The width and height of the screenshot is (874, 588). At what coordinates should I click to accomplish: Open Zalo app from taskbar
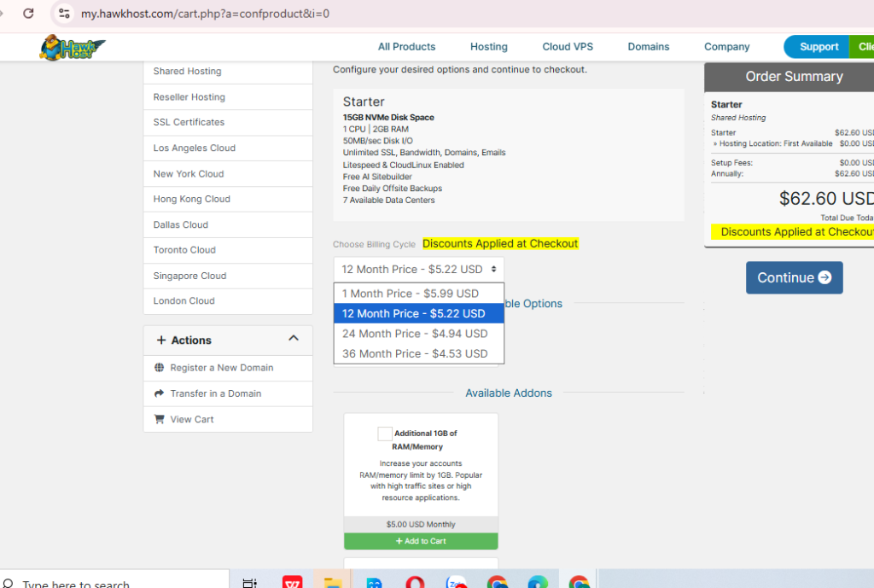(x=457, y=582)
